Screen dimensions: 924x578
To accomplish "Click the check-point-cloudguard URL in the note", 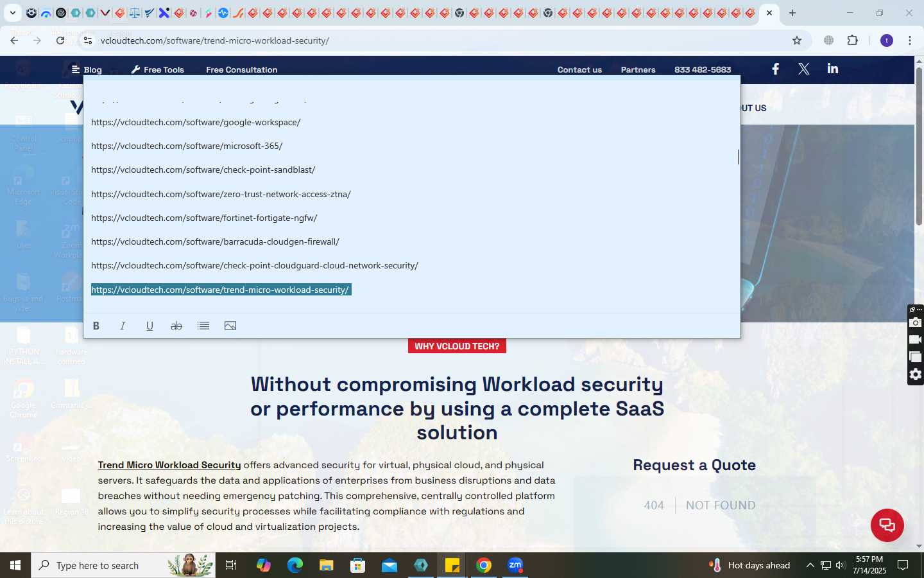I will pos(255,265).
